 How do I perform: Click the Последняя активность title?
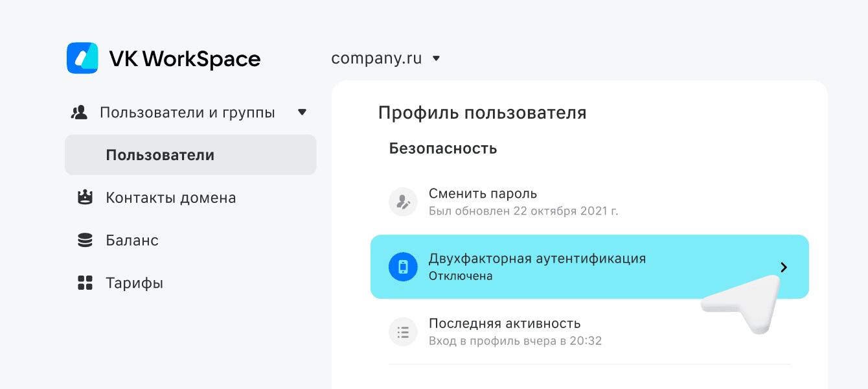click(x=504, y=323)
